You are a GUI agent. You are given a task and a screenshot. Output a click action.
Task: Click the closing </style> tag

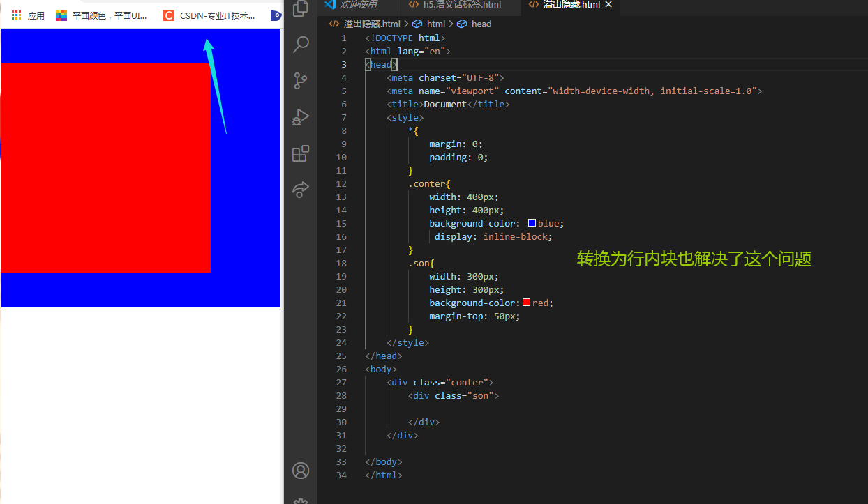click(407, 342)
